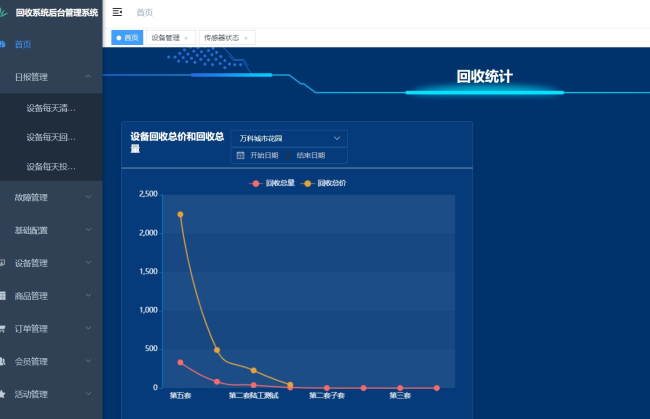
Task: Toggle the 回收总量 legend series
Action: 273,183
